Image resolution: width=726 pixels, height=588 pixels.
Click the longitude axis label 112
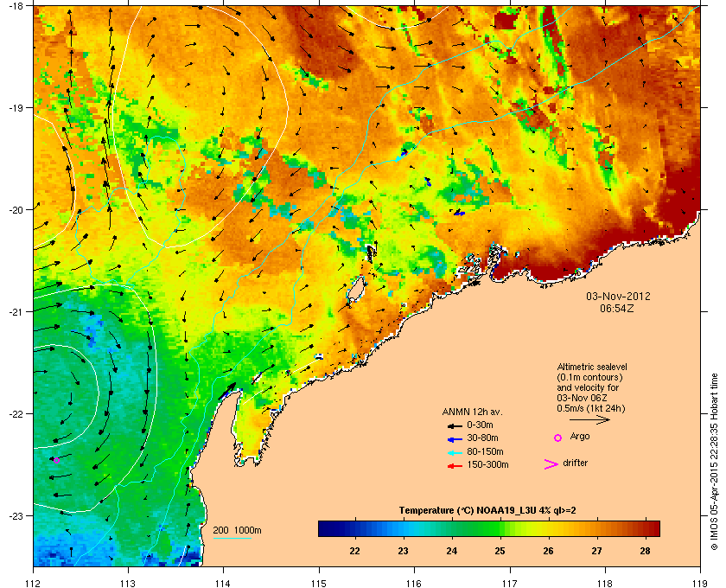(x=34, y=583)
